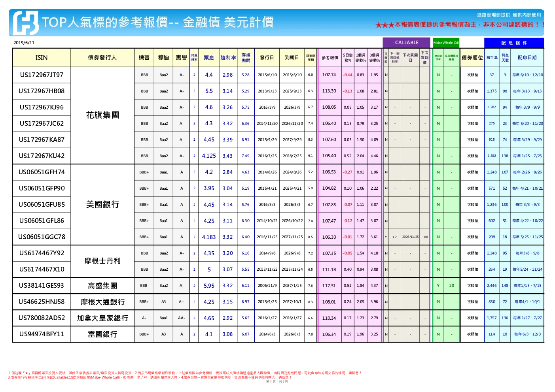The width and height of the screenshot is (555, 392).
Task: Click ISIN US06051GFU85
Action: pyautogui.click(x=42, y=204)
